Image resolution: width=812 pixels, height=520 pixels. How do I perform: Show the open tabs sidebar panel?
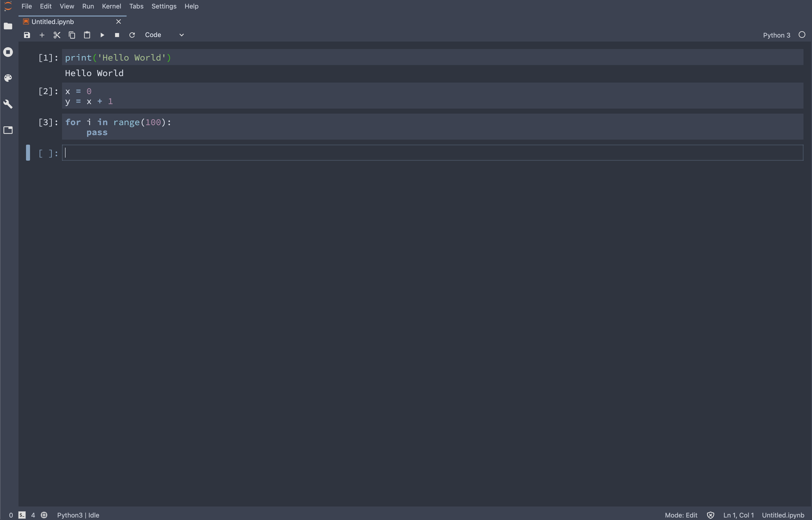click(x=8, y=130)
